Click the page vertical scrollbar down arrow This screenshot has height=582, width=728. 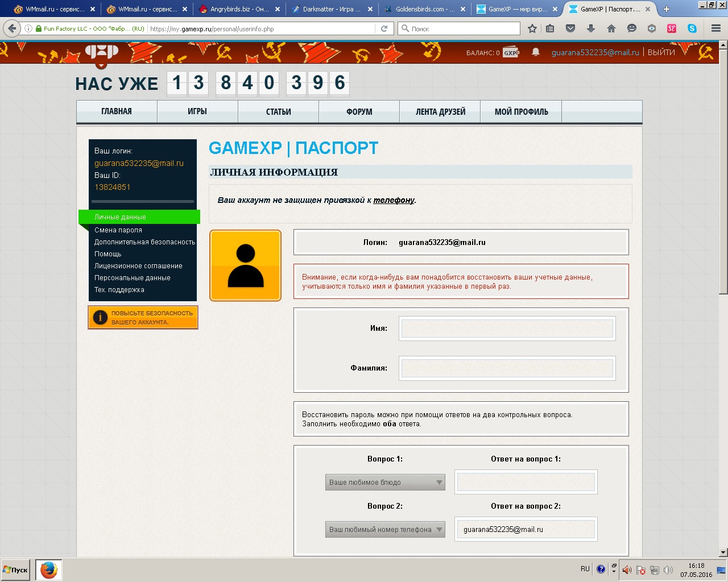[723, 552]
